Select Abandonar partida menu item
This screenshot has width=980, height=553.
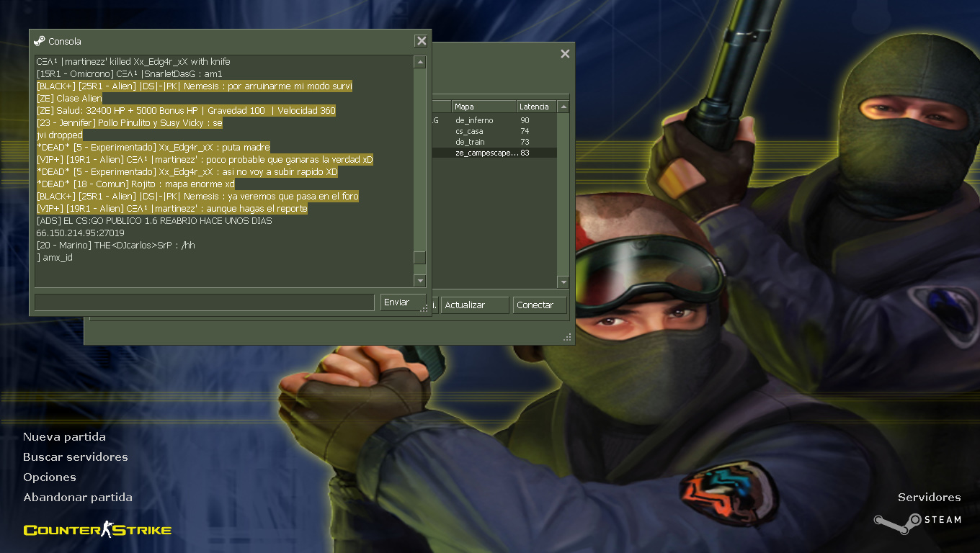pos(78,498)
